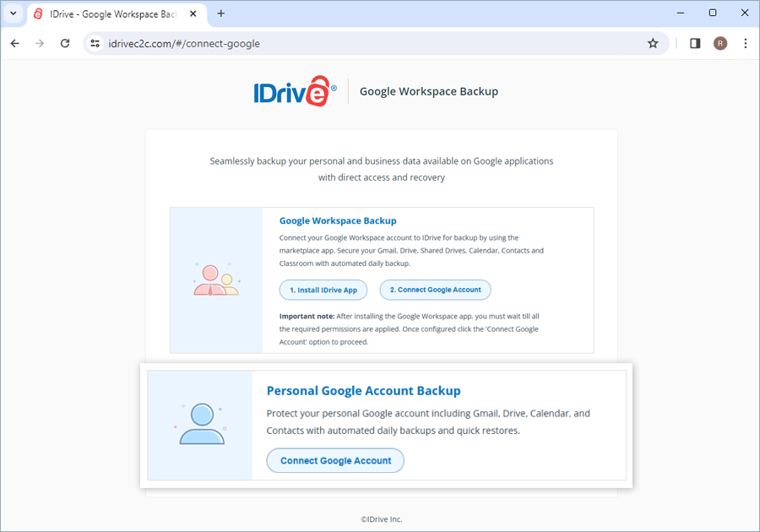Open site information icon in address bar

(95, 44)
